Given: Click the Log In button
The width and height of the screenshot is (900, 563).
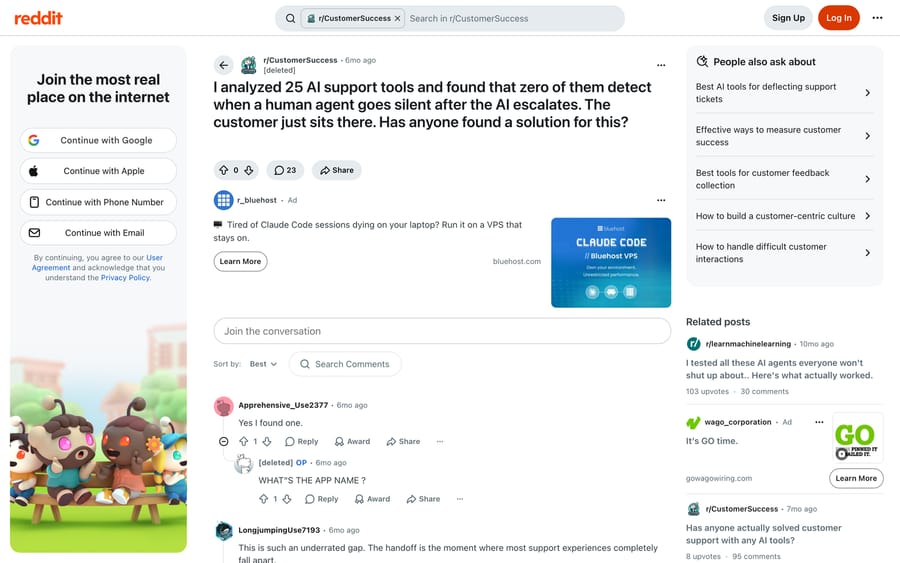Looking at the screenshot, I should 839,18.
